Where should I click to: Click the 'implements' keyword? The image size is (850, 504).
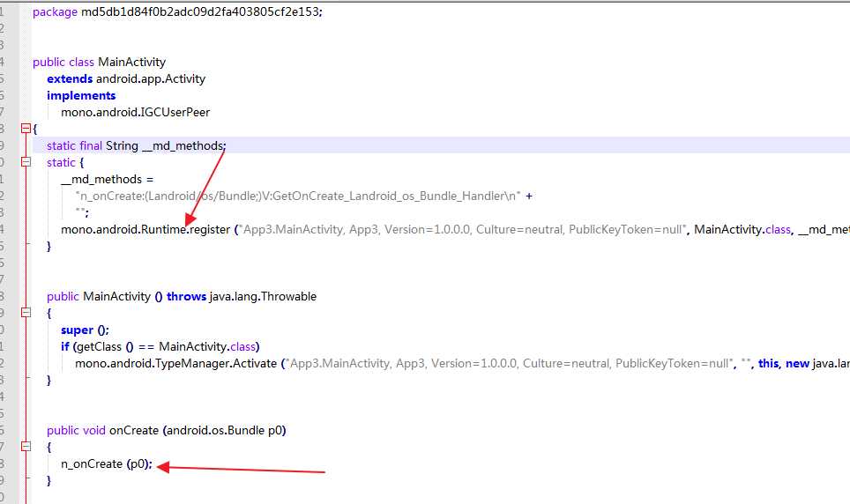pos(81,95)
